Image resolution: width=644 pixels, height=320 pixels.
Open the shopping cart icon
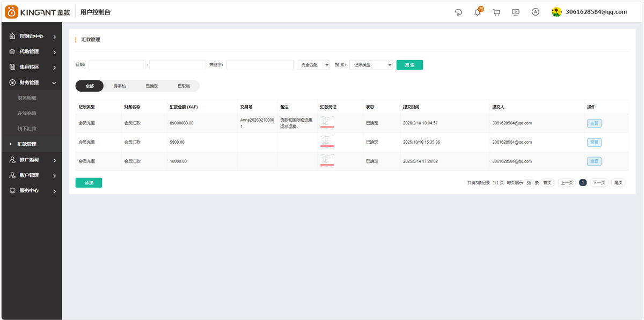click(496, 12)
